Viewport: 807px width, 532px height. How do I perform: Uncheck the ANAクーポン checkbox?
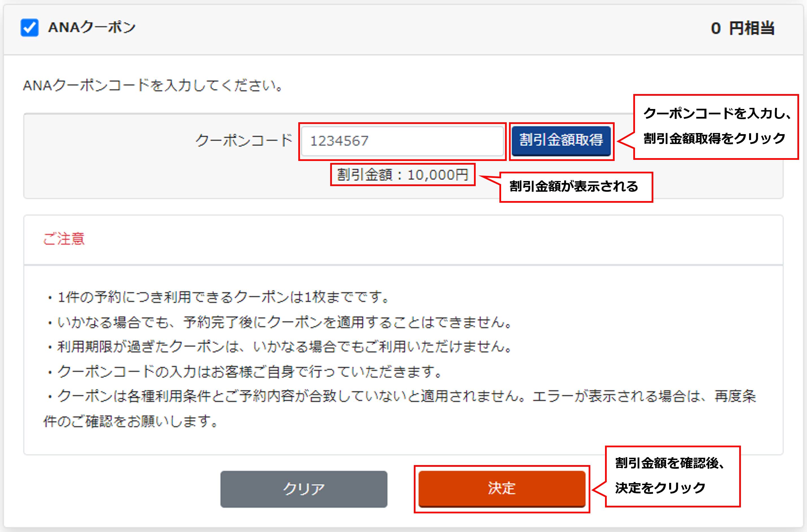[x=30, y=28]
